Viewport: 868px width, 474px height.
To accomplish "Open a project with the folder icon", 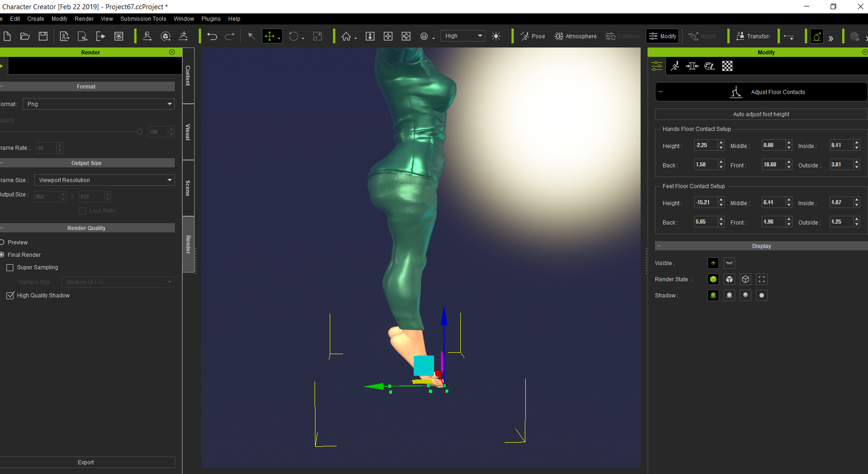I will [x=25, y=36].
